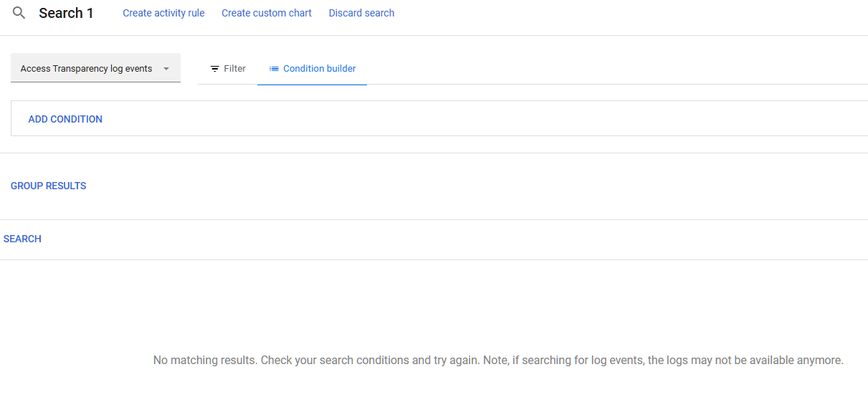Click the no matching results message
Image resolution: width=868 pixels, height=415 pixels.
(497, 360)
